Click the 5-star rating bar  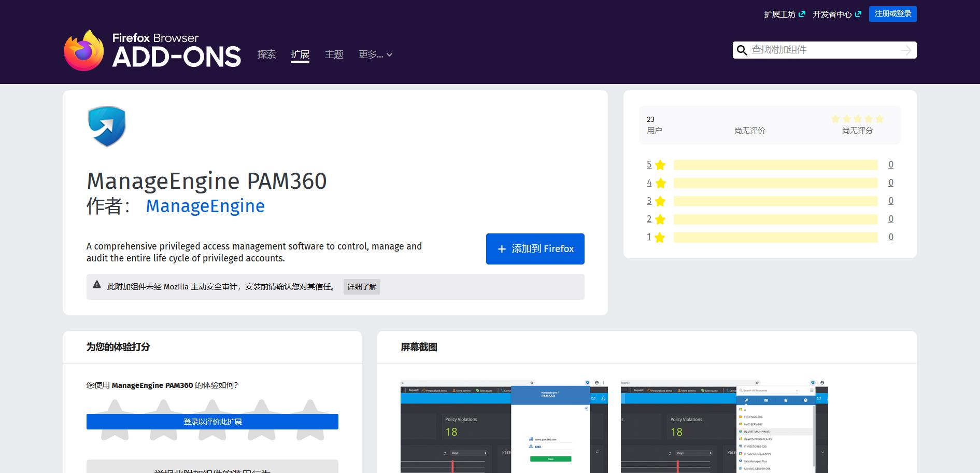tap(776, 165)
